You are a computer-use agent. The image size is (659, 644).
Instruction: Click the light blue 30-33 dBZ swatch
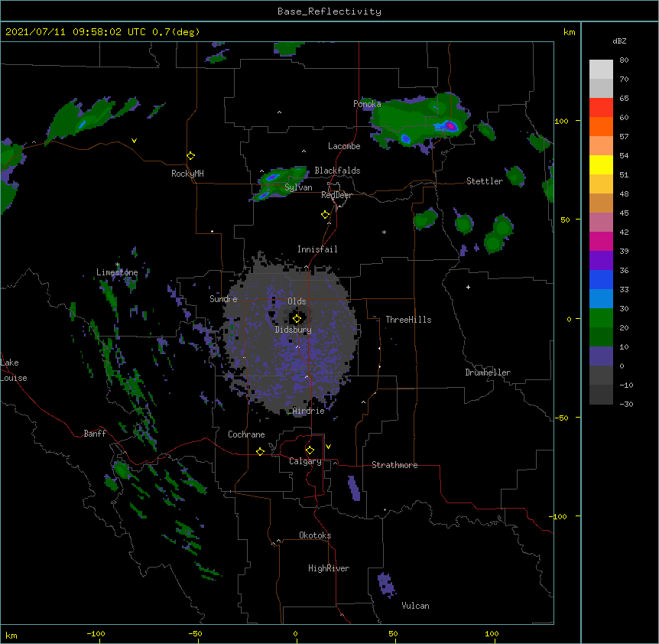coord(601,299)
